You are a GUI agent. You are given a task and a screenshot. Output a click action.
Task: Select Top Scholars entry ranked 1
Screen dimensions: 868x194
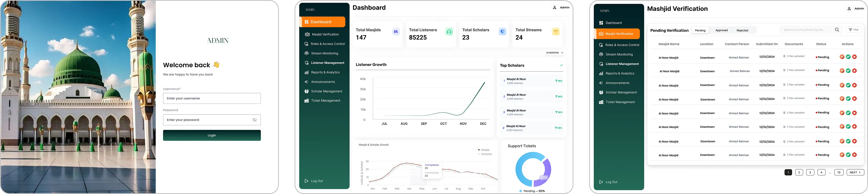pos(532,81)
